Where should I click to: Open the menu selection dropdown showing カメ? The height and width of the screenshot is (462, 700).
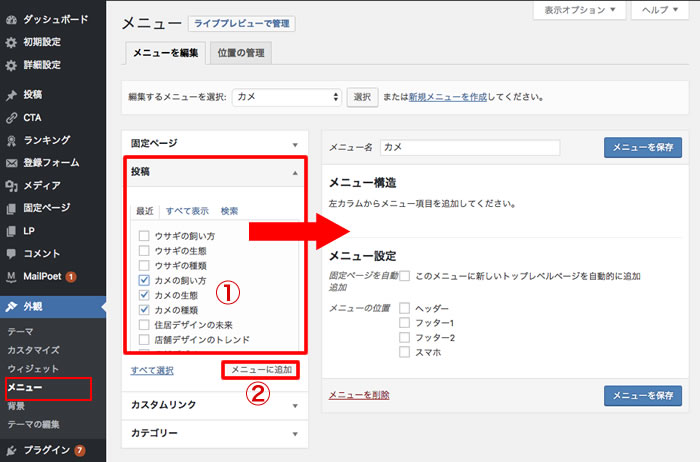pos(287,97)
